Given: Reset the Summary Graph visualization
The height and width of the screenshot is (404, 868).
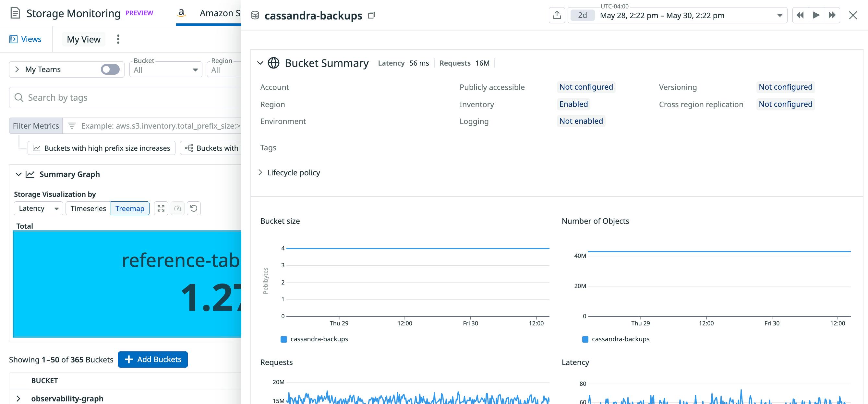Looking at the screenshot, I should pos(194,208).
